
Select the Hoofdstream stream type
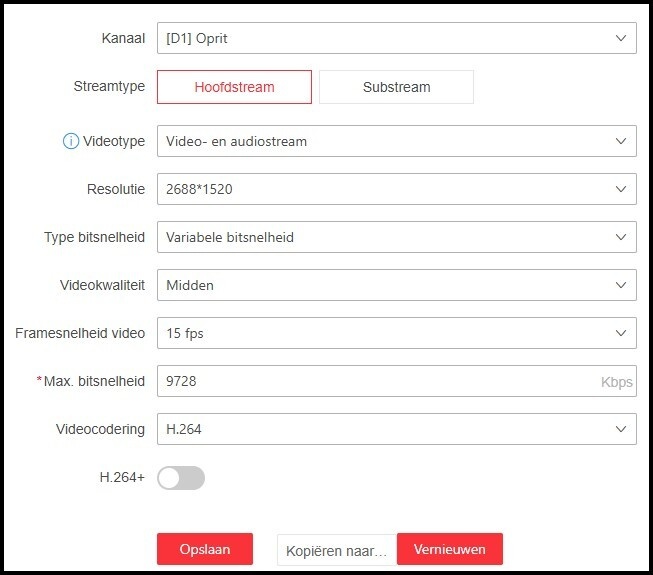tap(234, 87)
